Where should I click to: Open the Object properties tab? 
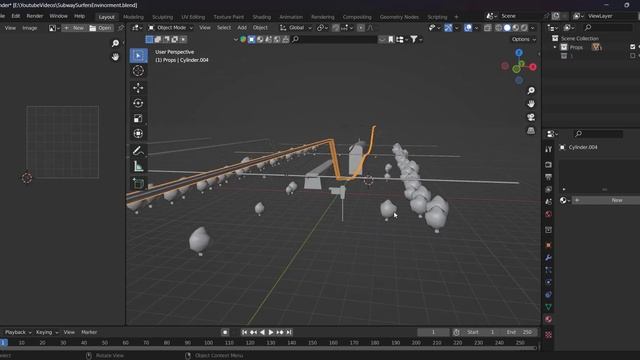pyautogui.click(x=549, y=245)
